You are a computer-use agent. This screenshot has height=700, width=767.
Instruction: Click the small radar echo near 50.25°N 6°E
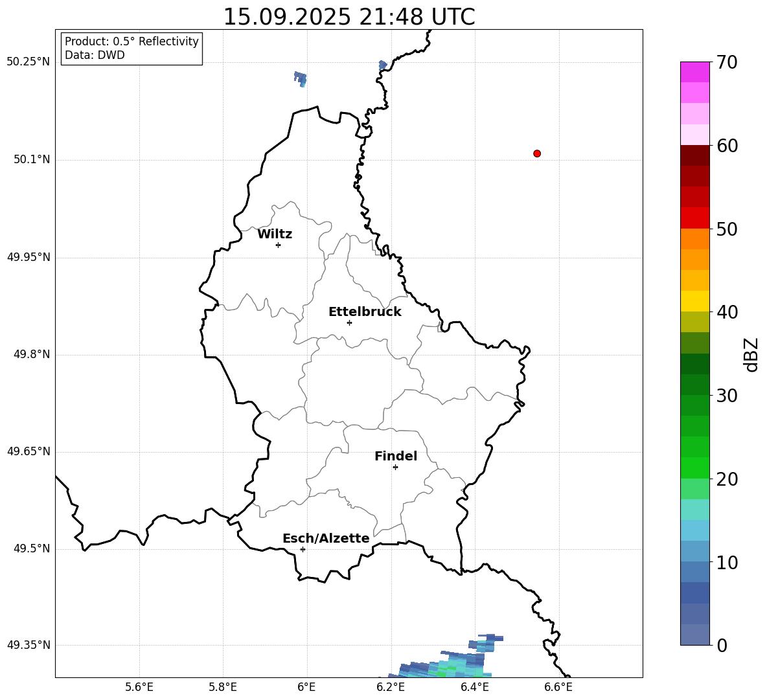pyautogui.click(x=301, y=79)
